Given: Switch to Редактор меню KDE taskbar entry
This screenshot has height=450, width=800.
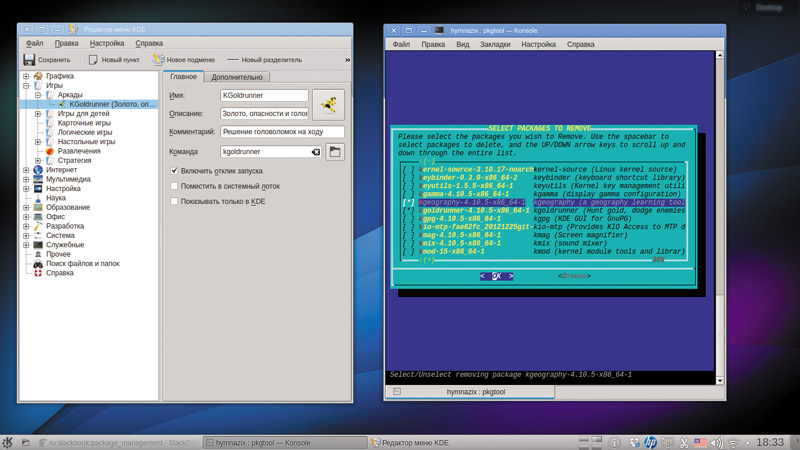Looking at the screenshot, I should (x=410, y=442).
